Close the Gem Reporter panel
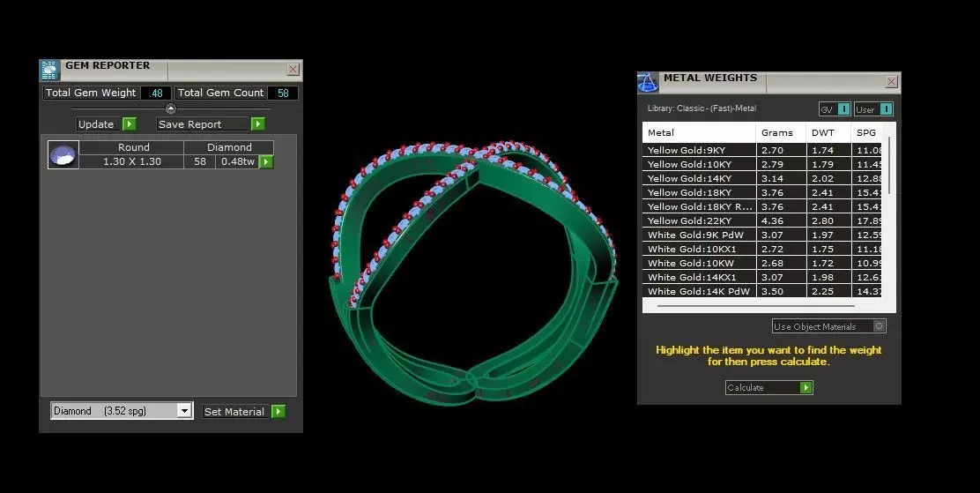The height and width of the screenshot is (493, 980). tap(293, 70)
